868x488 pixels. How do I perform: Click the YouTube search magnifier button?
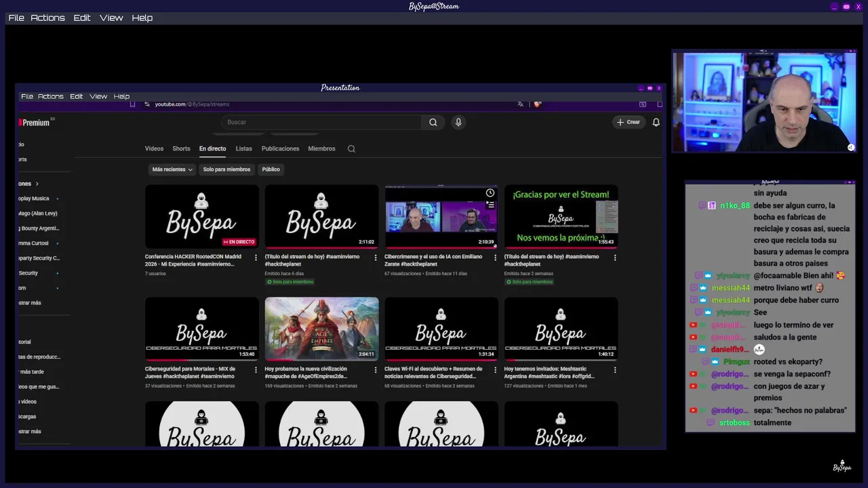click(433, 122)
